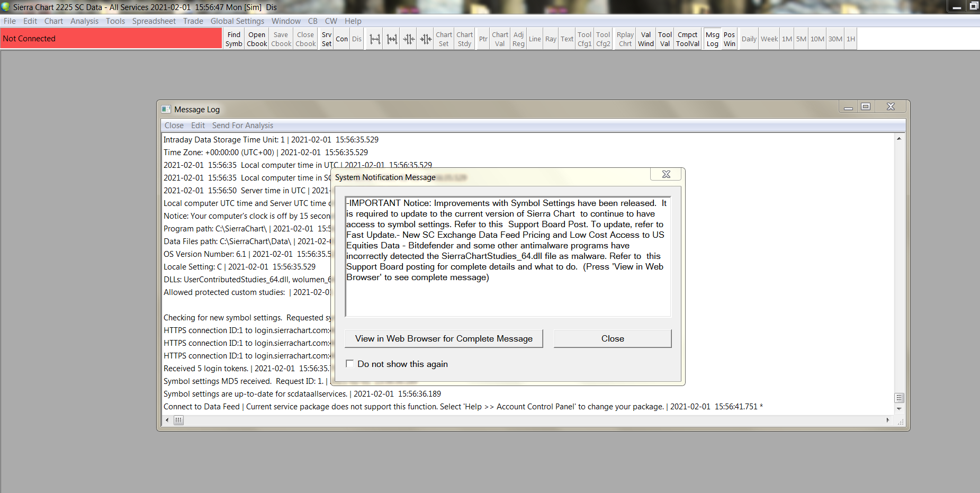Image resolution: width=980 pixels, height=493 pixels.
Task: Open the Global Settings menu
Action: tap(237, 21)
